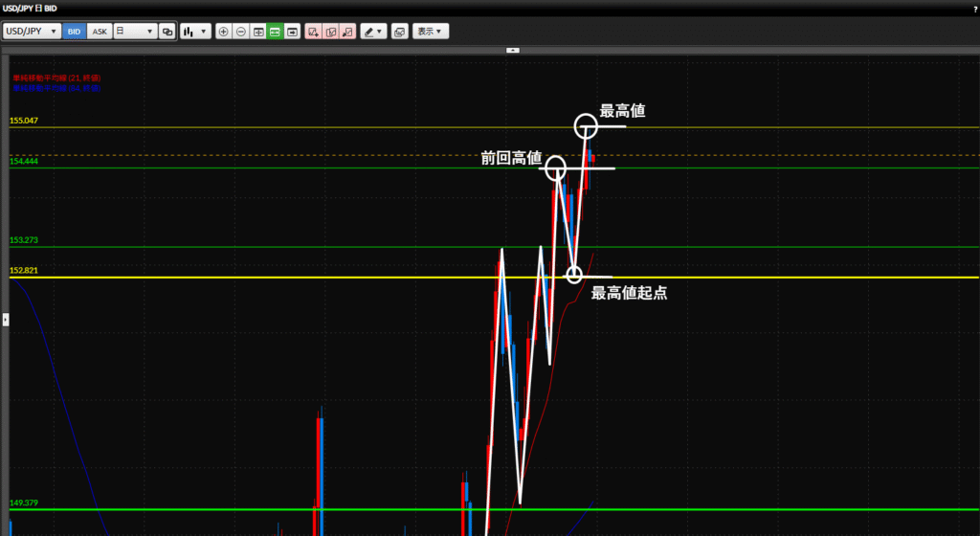
Task: Click the add indicator pink icon
Action: [x=314, y=32]
